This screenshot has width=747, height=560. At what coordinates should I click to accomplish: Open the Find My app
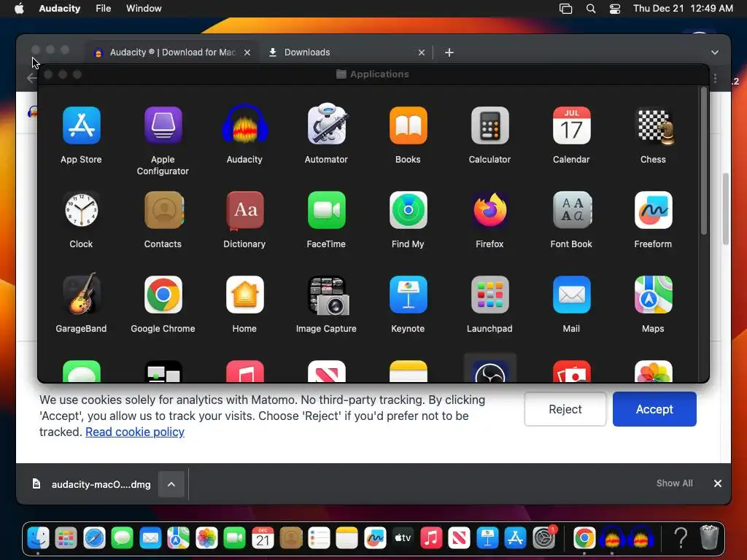click(x=409, y=210)
